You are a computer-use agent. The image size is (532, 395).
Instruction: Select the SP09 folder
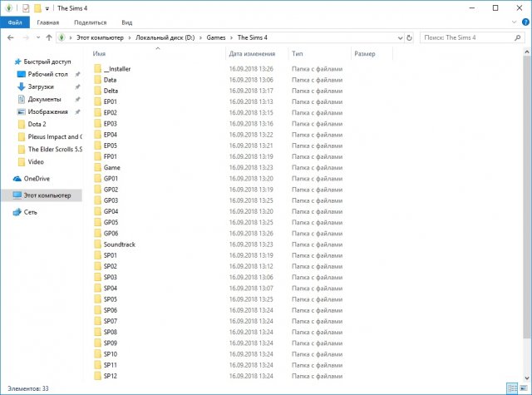[x=111, y=343]
